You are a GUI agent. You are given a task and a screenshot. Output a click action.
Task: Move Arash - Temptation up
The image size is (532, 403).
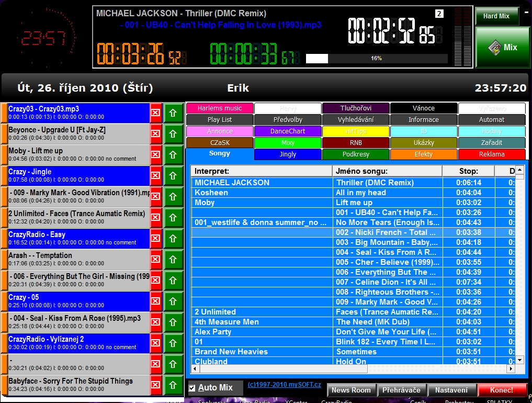coord(173,260)
